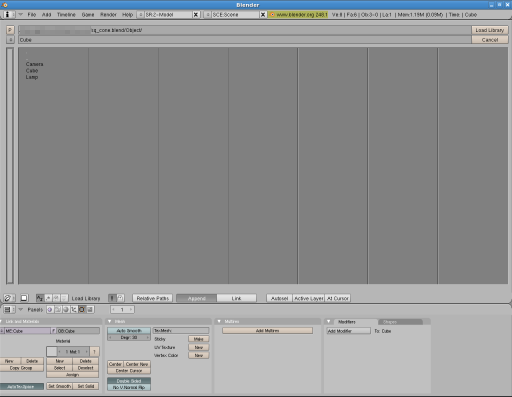Toggle Auto Smooth button
512x397 pixels.
[x=129, y=331]
